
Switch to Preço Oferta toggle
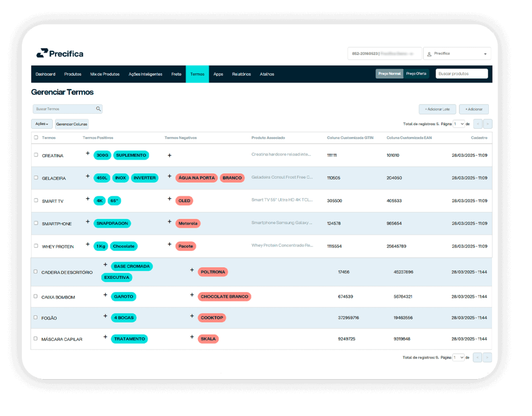pyautogui.click(x=417, y=74)
